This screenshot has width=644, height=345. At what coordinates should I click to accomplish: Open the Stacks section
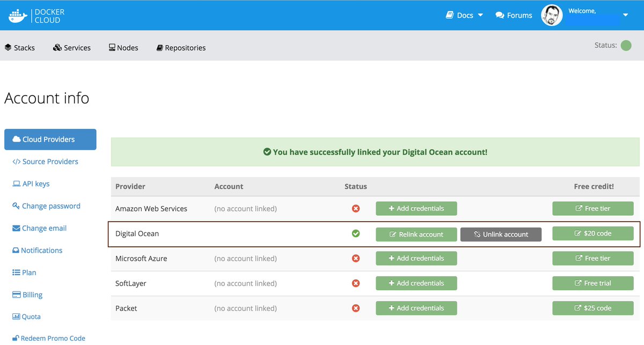point(20,48)
